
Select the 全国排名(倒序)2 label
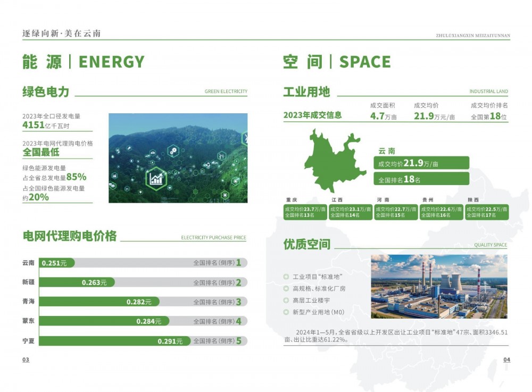(217, 282)
